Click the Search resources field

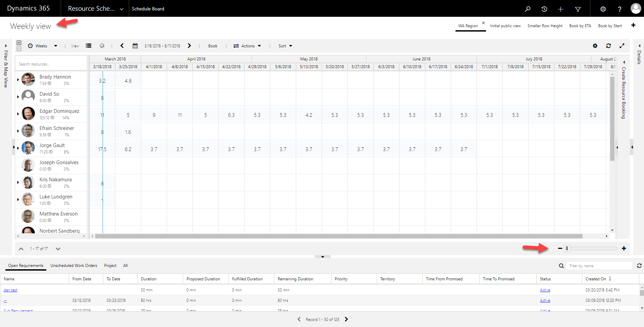coord(50,64)
